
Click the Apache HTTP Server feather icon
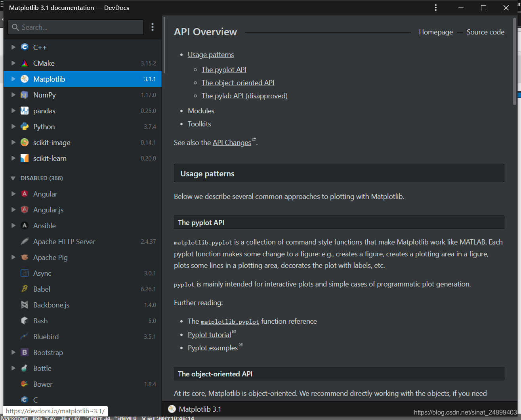tap(25, 241)
